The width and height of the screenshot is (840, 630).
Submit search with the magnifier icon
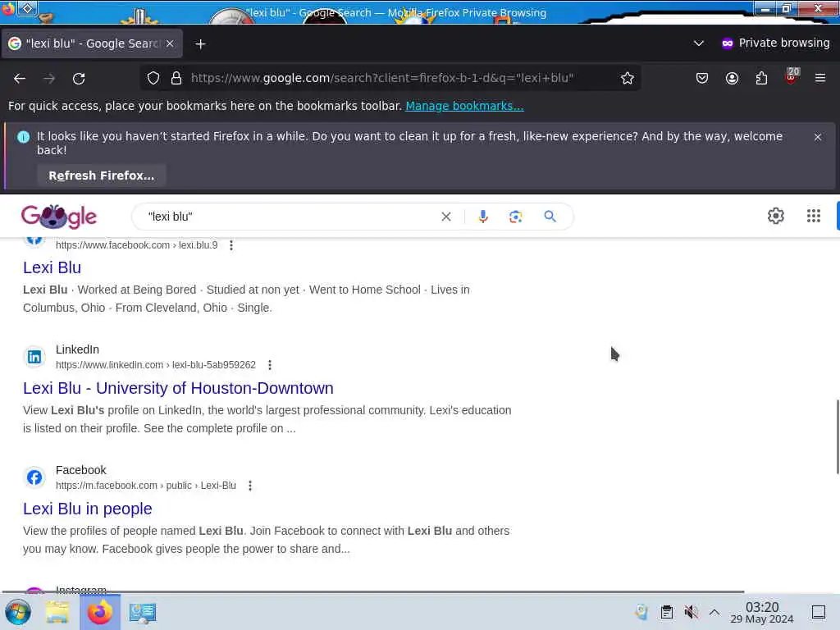550,217
